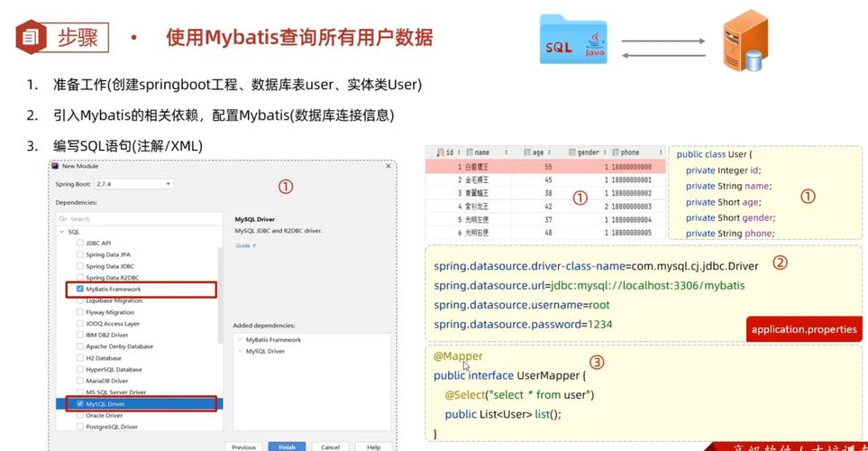Click the driver-class-name property line
Screen dimensions: 868x451
[596, 266]
